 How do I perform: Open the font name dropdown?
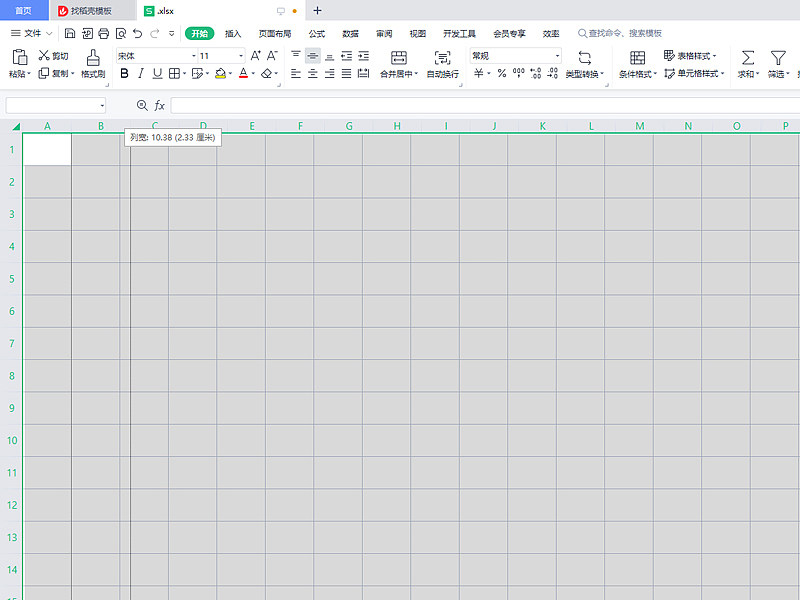tap(194, 56)
